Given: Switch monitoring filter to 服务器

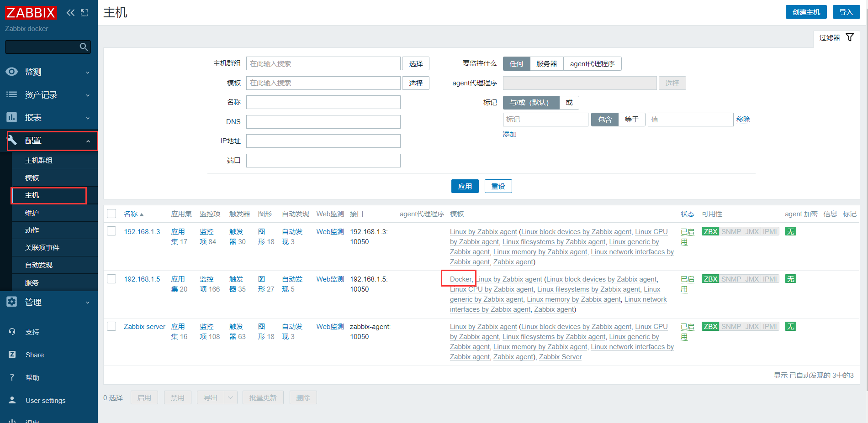Looking at the screenshot, I should (546, 63).
